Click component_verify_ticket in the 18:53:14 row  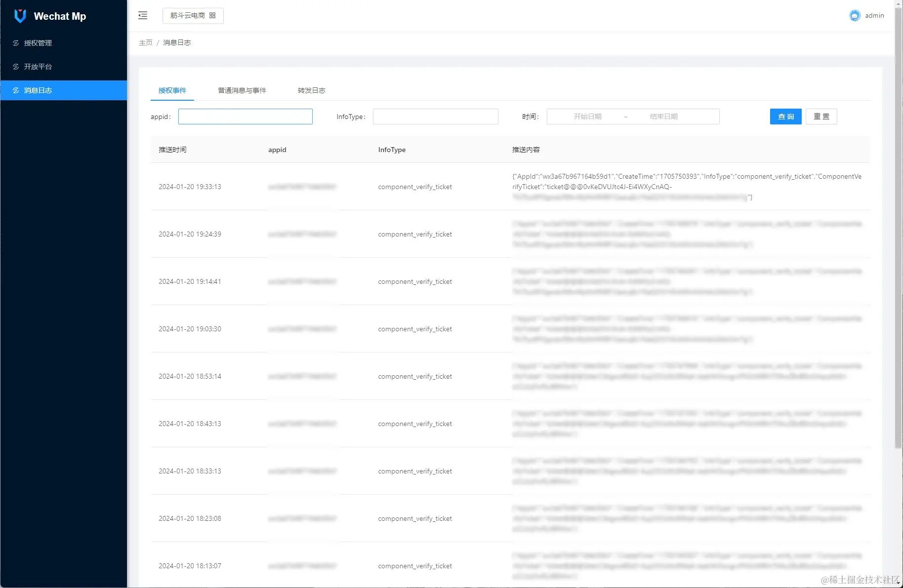[415, 376]
